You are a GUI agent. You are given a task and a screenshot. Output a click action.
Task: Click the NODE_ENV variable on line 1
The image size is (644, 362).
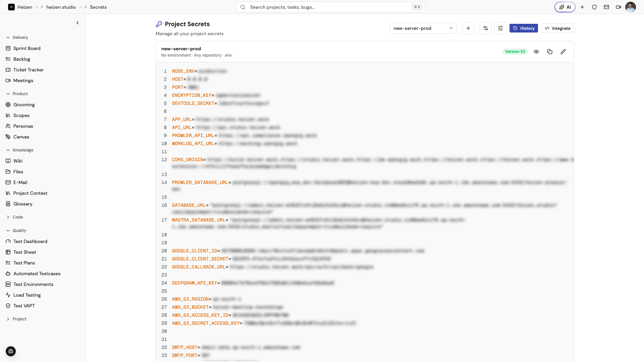(x=183, y=71)
